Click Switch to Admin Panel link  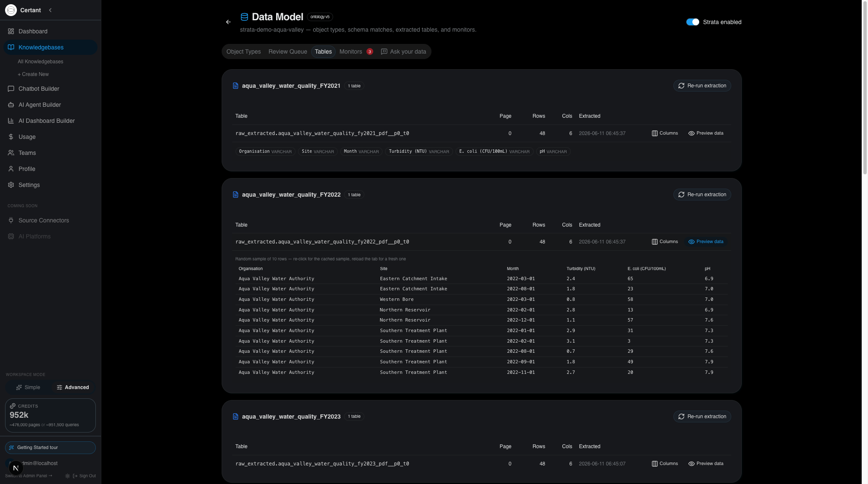(x=29, y=476)
